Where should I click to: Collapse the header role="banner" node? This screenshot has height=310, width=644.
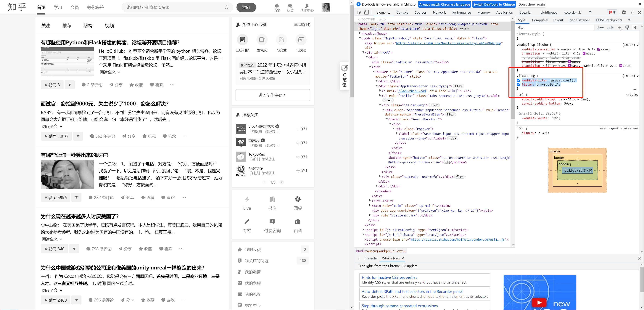tap(373, 72)
